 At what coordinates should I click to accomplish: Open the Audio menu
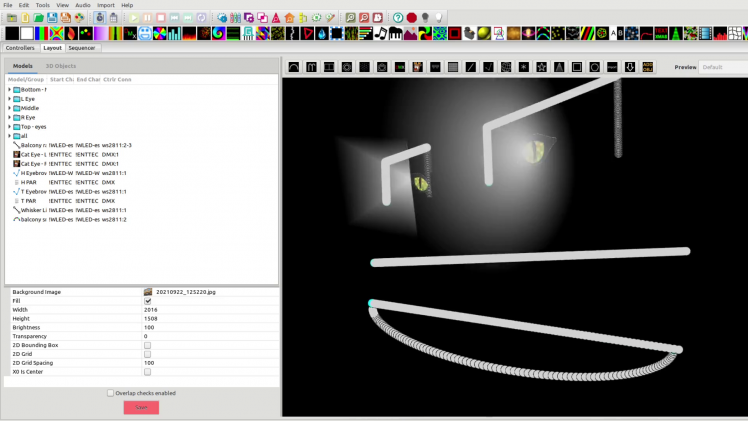click(83, 5)
